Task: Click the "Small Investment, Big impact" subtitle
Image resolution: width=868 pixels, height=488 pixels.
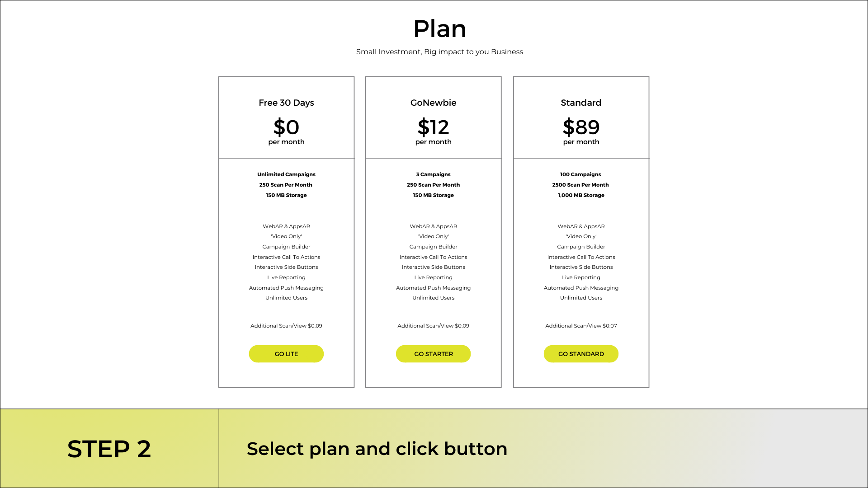Action: click(x=439, y=52)
